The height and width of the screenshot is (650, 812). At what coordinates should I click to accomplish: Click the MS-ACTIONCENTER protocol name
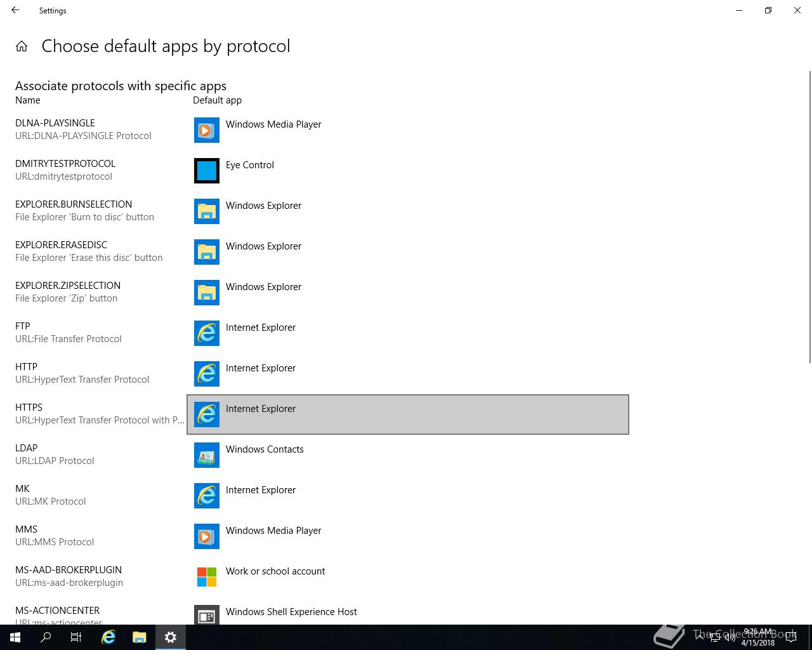pos(57,610)
